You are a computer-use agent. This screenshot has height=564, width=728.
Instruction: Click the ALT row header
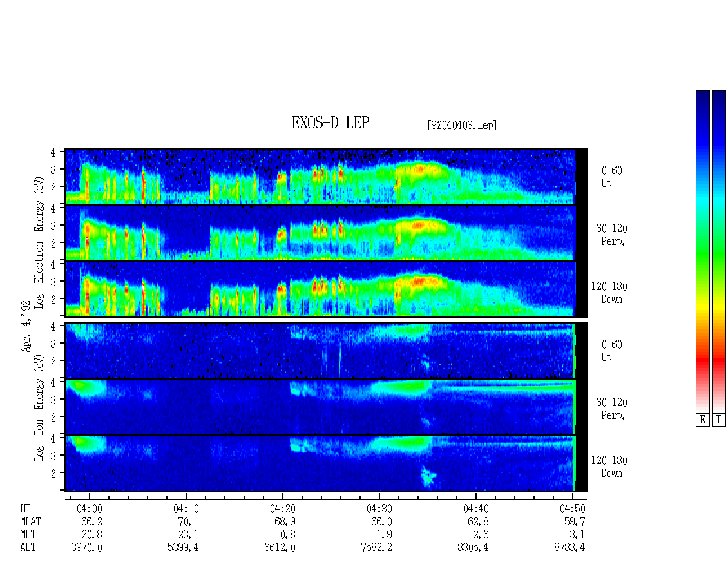28,548
